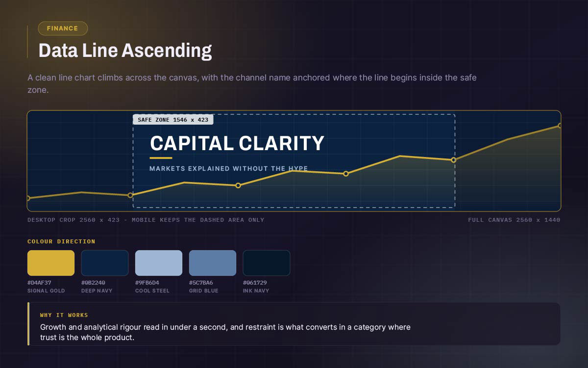Click the DESKTOP CROP 2560 x 423 caption
This screenshot has height=368, width=588.
[x=146, y=220]
